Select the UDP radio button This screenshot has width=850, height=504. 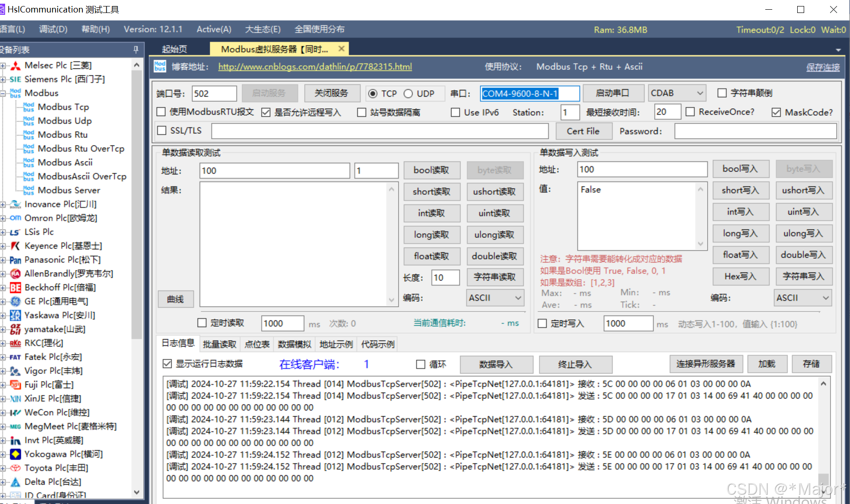coord(408,93)
